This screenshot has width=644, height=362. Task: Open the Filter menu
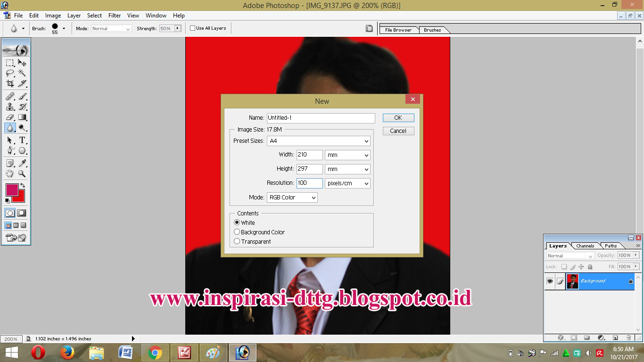tap(115, 16)
